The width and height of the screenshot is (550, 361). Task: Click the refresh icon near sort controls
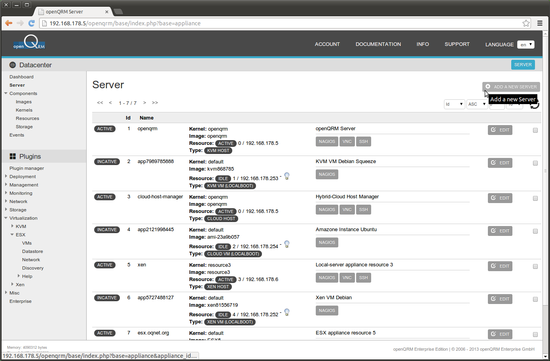tap(535, 105)
